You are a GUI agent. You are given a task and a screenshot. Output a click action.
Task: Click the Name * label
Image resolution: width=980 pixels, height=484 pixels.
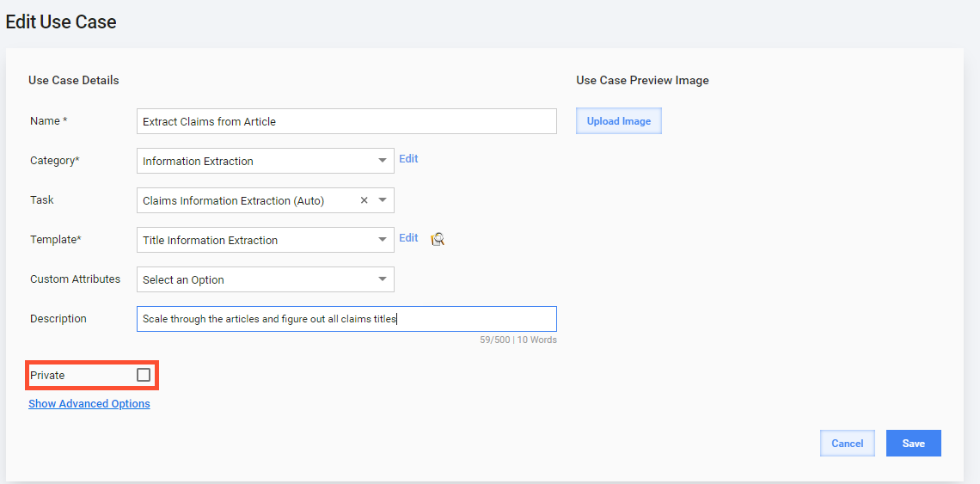click(x=49, y=120)
